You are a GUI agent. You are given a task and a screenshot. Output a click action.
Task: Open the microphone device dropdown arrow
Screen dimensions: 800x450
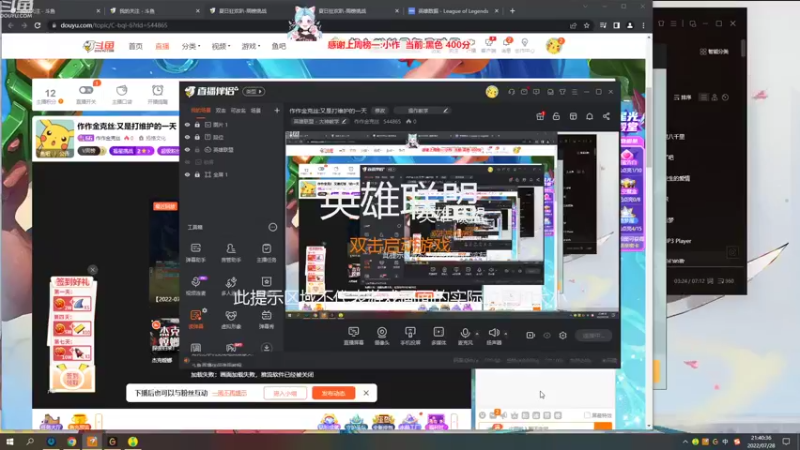[x=477, y=334]
